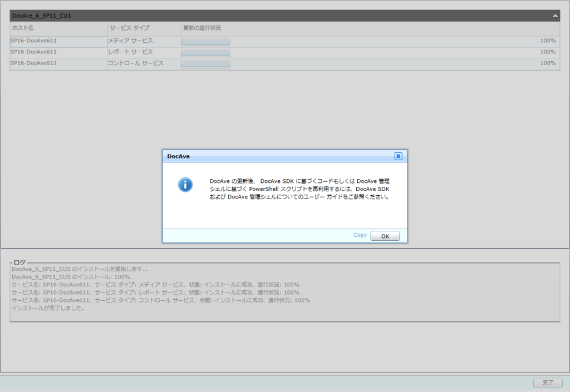570x392 pixels.
Task: Click the ログ group label
Action: (x=19, y=262)
